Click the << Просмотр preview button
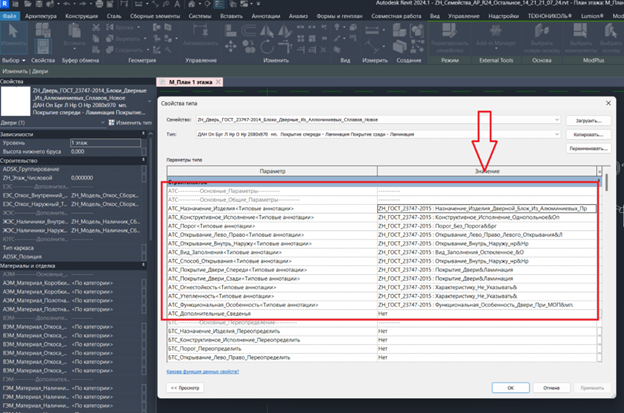Image resolution: width=624 pixels, height=413 pixels. pos(185,388)
